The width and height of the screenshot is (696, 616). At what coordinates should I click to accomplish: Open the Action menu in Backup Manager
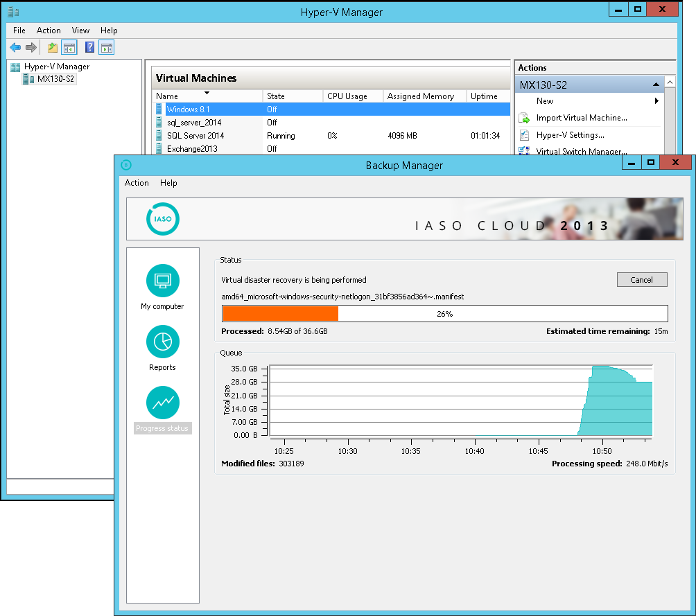point(137,183)
